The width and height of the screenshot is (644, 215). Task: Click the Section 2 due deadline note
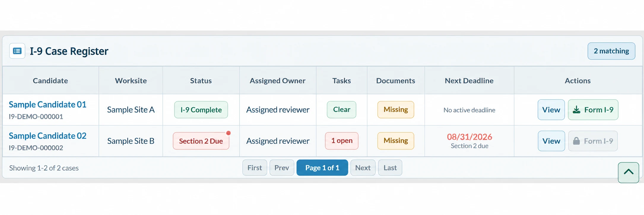click(x=469, y=146)
